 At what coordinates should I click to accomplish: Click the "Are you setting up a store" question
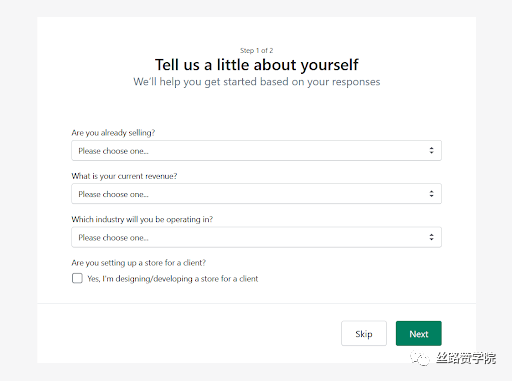(139, 263)
